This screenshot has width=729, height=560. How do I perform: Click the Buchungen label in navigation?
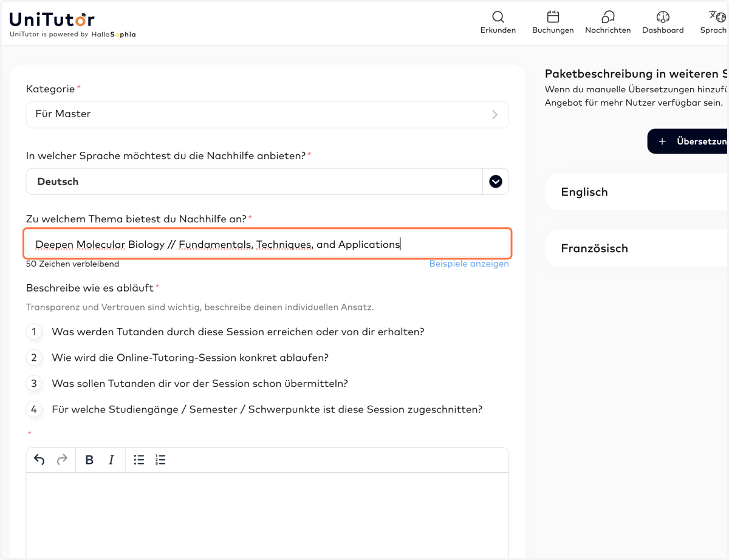coord(553,30)
